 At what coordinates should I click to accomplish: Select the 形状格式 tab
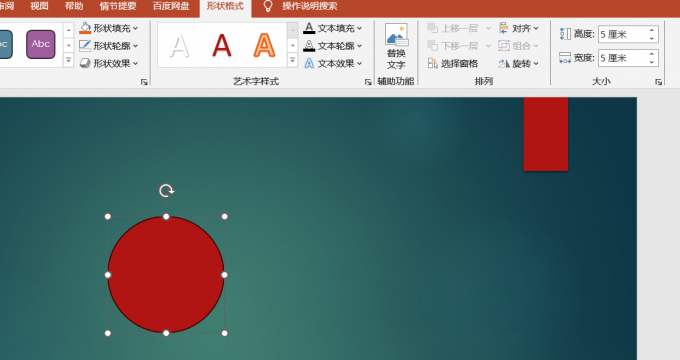225,6
